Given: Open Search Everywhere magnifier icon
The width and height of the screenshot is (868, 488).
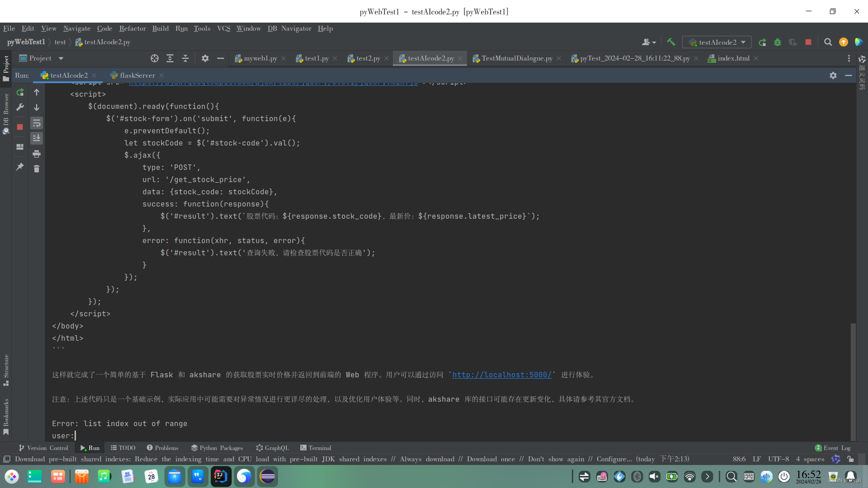Looking at the screenshot, I should (828, 42).
